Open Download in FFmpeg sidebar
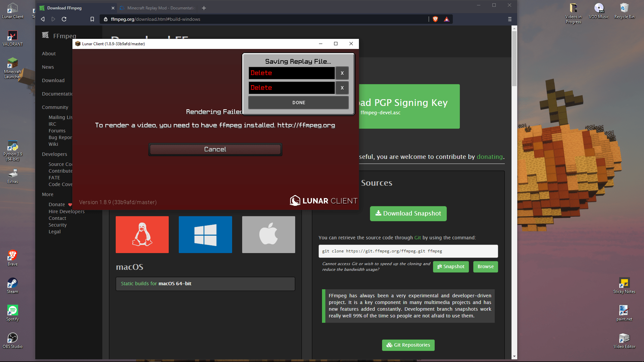644x362 pixels. 53,80
